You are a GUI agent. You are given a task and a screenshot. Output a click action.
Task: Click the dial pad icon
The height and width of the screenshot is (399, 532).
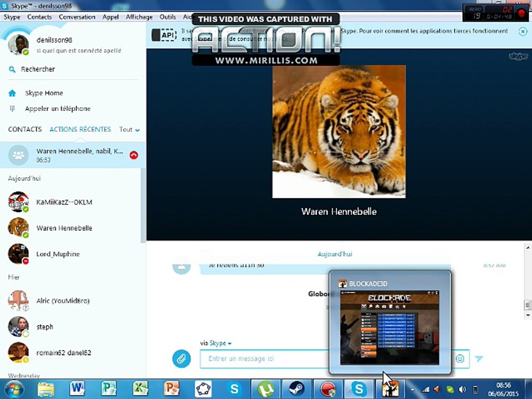coord(12,109)
